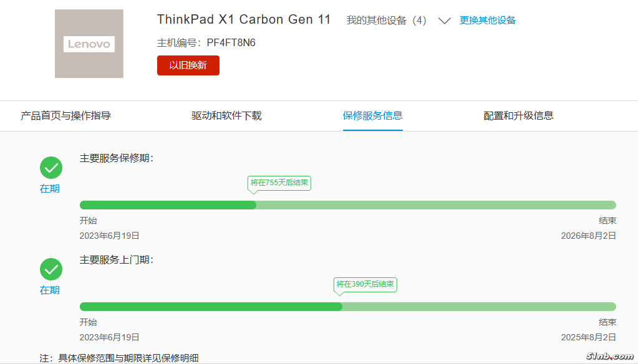Switch to 产品首页与操作指导 tab
This screenshot has width=638, height=364.
pyautogui.click(x=66, y=115)
